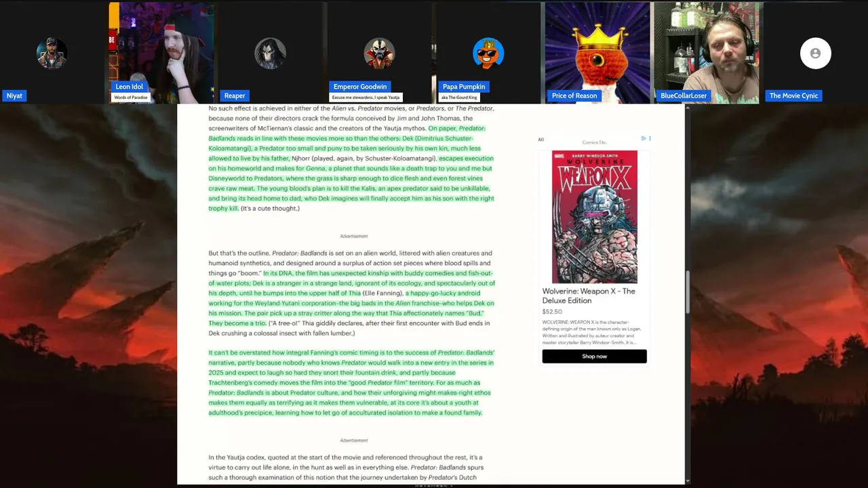Open the AdChoices triangle icon on the ad
This screenshot has width=868, height=488.
[x=643, y=138]
